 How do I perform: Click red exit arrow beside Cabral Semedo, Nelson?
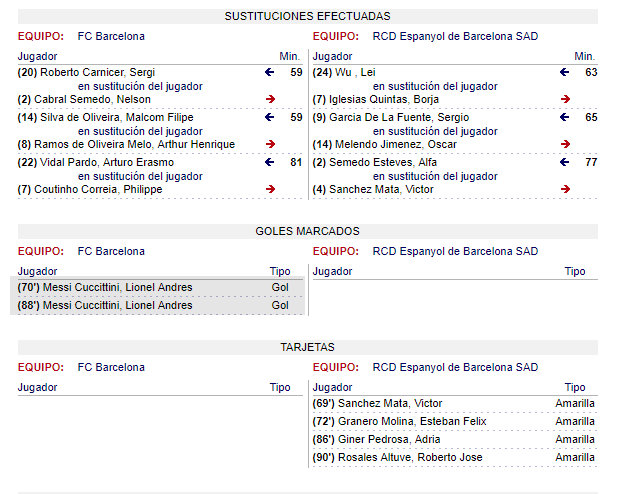click(271, 99)
